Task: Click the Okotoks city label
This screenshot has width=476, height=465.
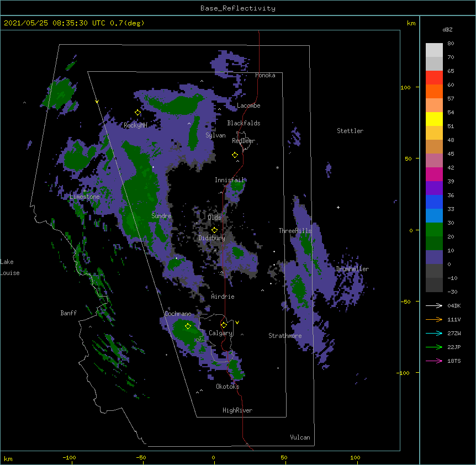Action: pos(228,387)
